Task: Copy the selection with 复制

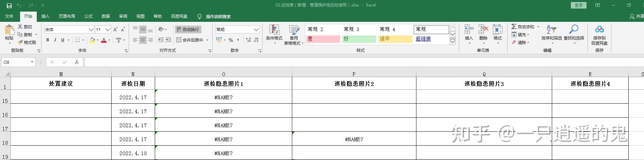Action: pos(25,34)
